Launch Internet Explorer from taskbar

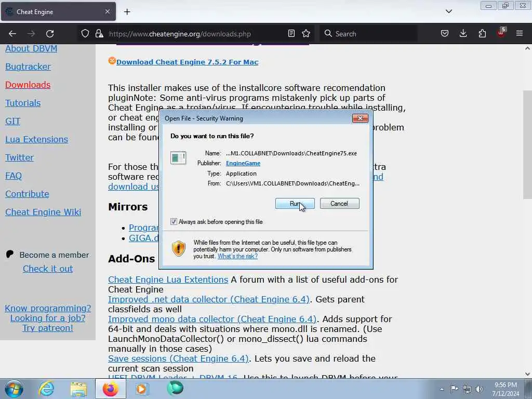click(x=46, y=389)
